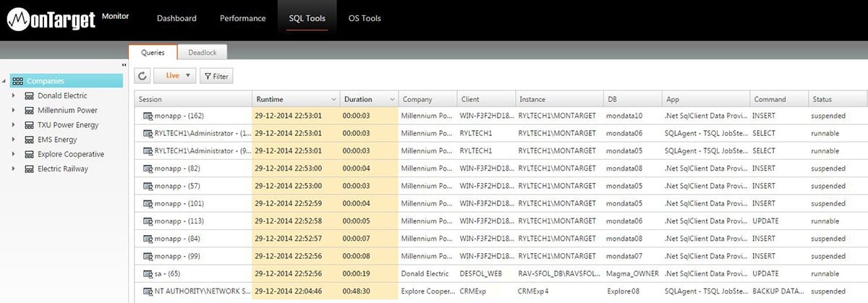
Task: Click the 00:00:08 duration cell
Action: coord(368,256)
